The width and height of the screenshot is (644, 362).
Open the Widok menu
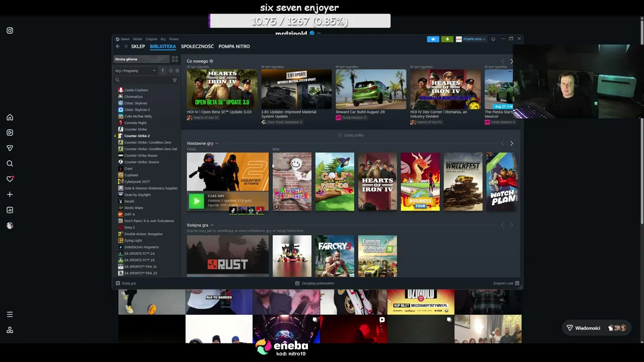pos(137,39)
